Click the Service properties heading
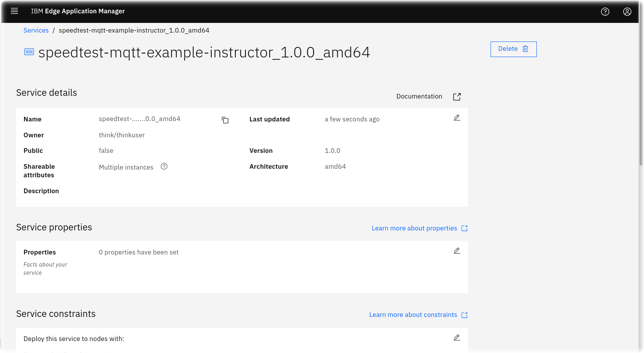This screenshot has width=644, height=353. (x=54, y=227)
